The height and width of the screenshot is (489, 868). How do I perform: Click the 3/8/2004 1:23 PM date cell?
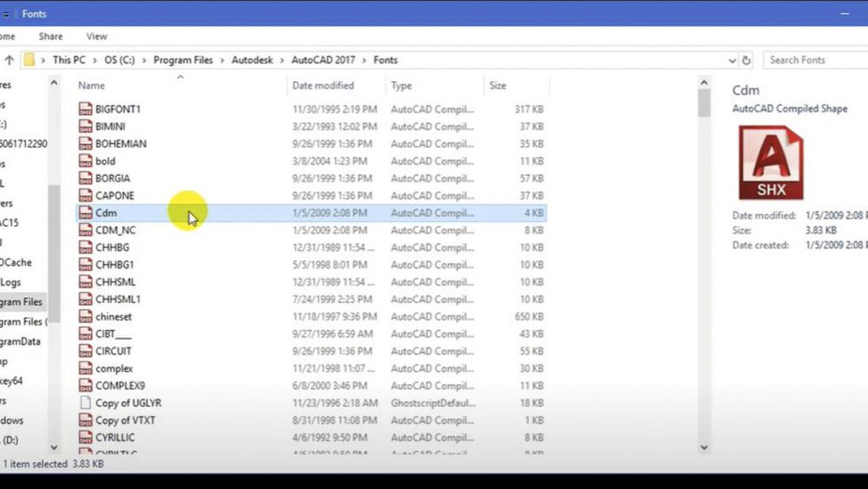click(x=329, y=162)
